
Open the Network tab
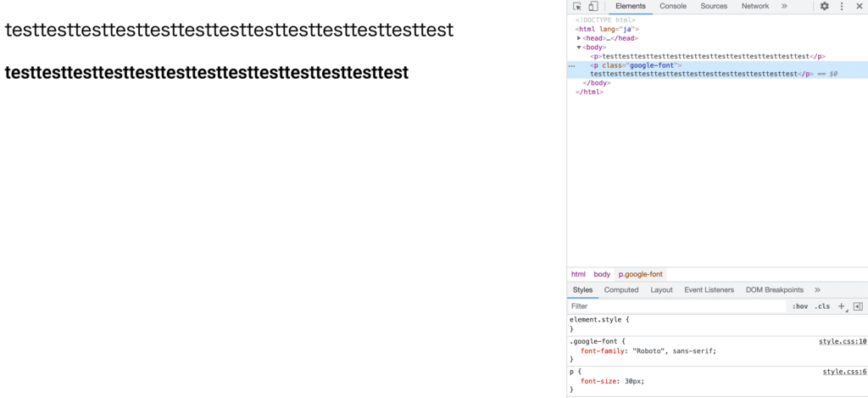[755, 6]
